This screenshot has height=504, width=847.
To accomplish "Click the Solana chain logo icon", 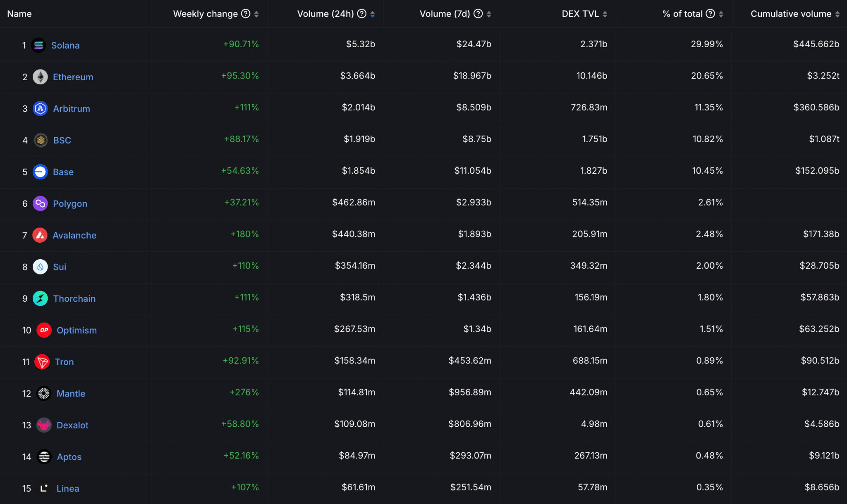I will pyautogui.click(x=38, y=45).
